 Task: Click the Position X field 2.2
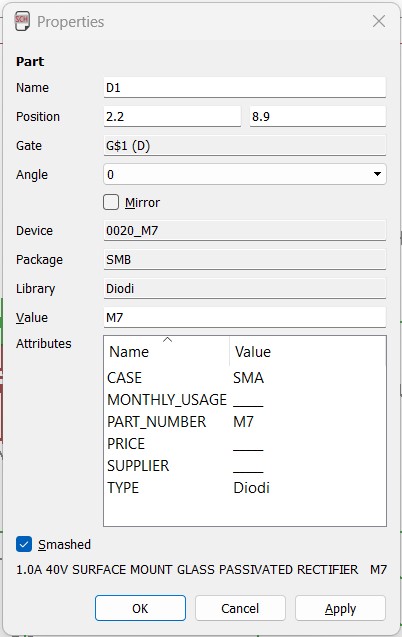pyautogui.click(x=172, y=117)
